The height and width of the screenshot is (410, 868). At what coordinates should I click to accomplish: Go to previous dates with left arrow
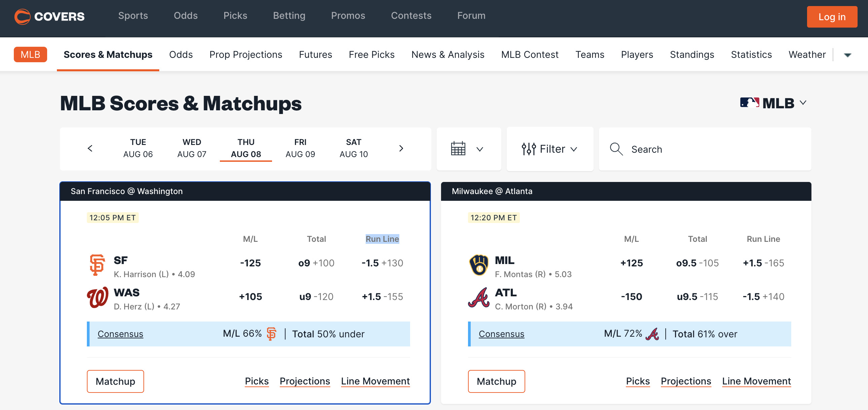[x=90, y=148]
